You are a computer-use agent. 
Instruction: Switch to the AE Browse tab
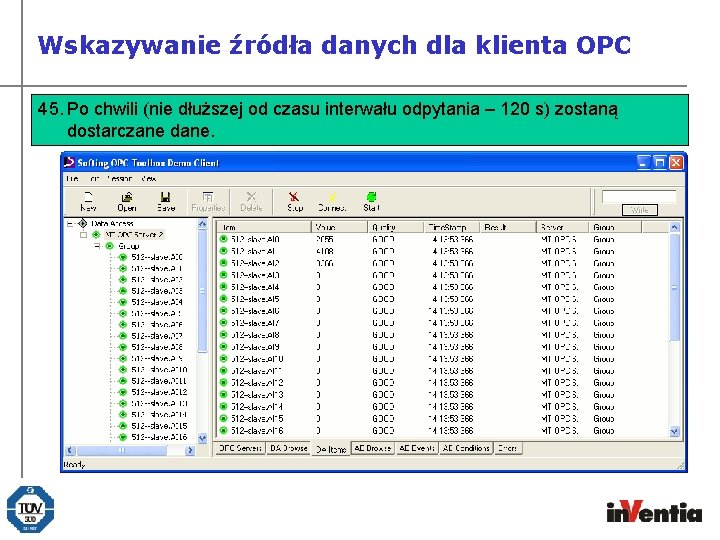pos(373,448)
